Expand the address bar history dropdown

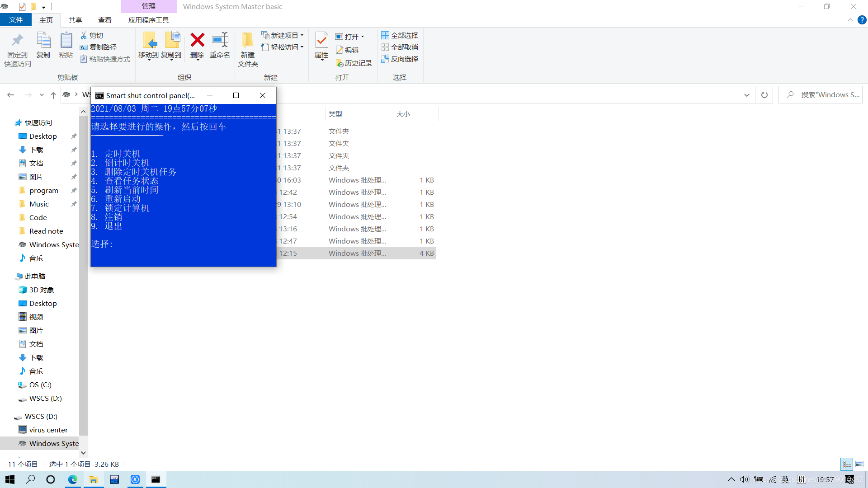[746, 95]
